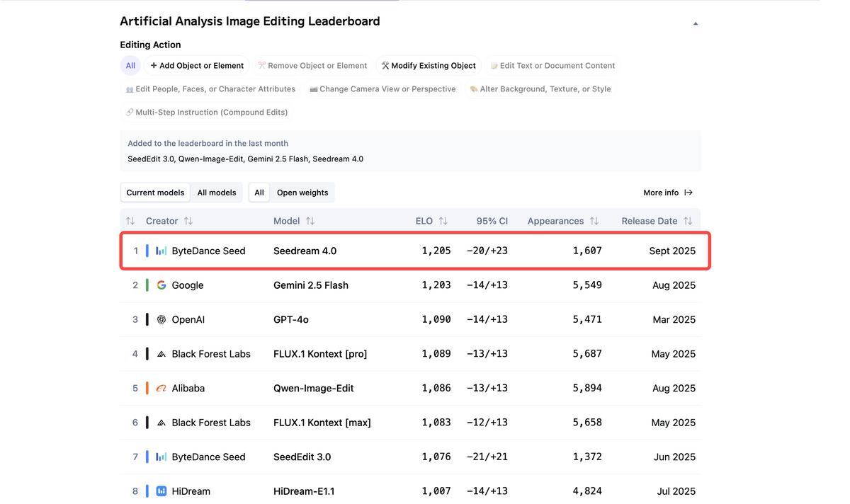Viewport: 850px width, 504px height.
Task: Click ByteDance Seed logo beside Seedream 4.0
Action: click(161, 251)
